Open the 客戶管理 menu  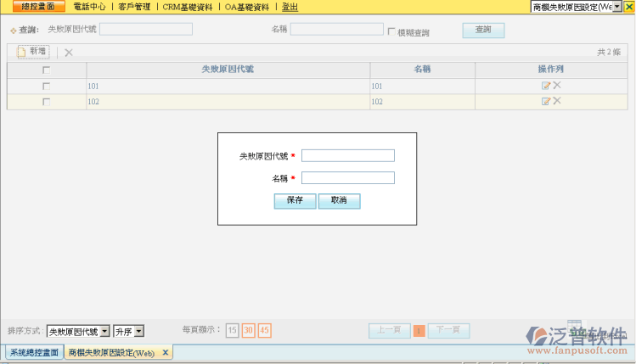point(134,6)
